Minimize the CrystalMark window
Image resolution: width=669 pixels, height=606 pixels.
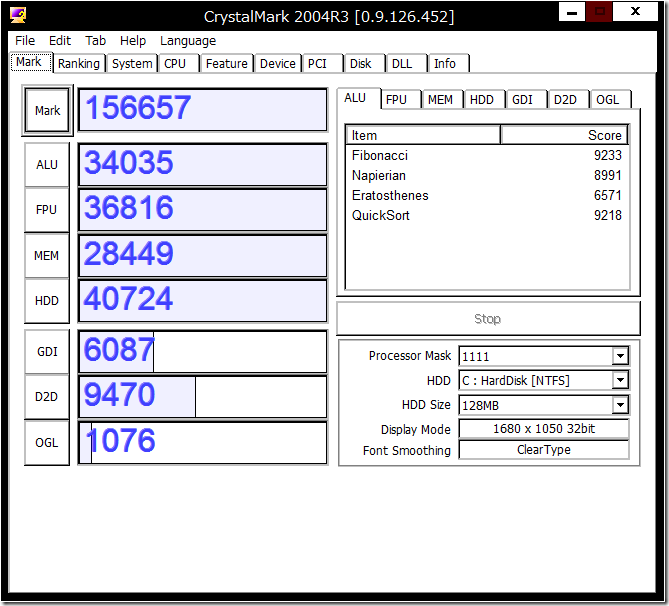point(572,12)
